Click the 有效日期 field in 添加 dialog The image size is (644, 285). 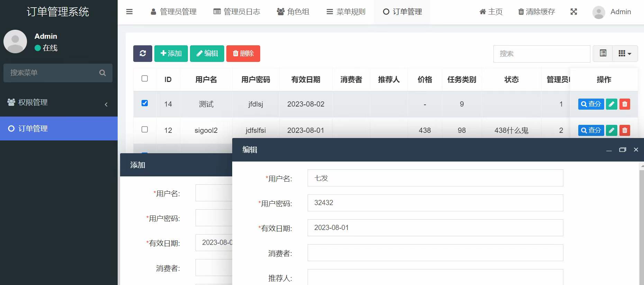pos(214,243)
